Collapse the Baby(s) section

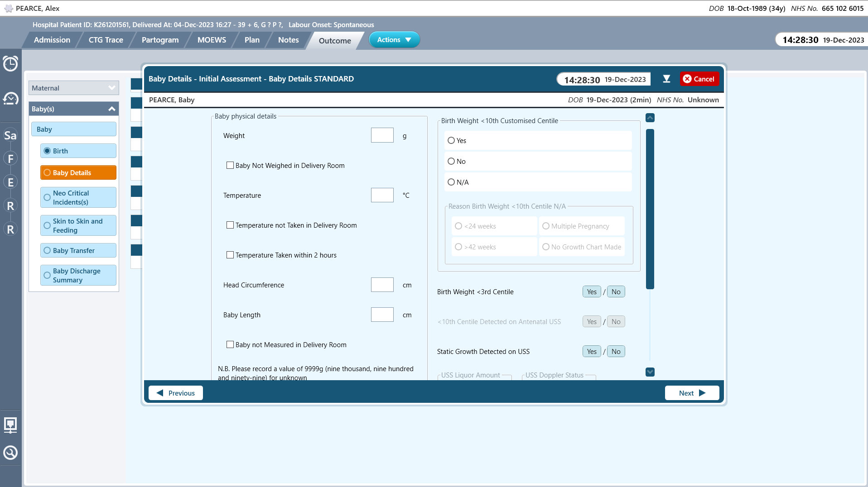click(74, 109)
